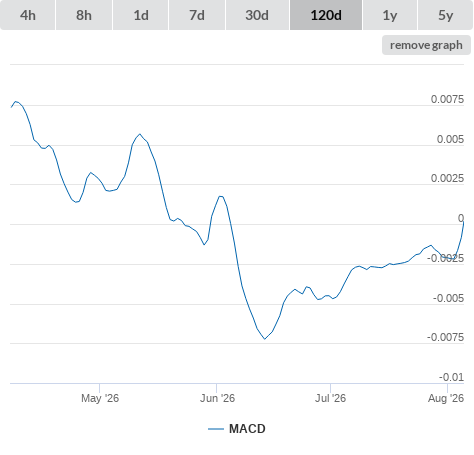Click the 0 y-axis gridline label

click(x=461, y=218)
